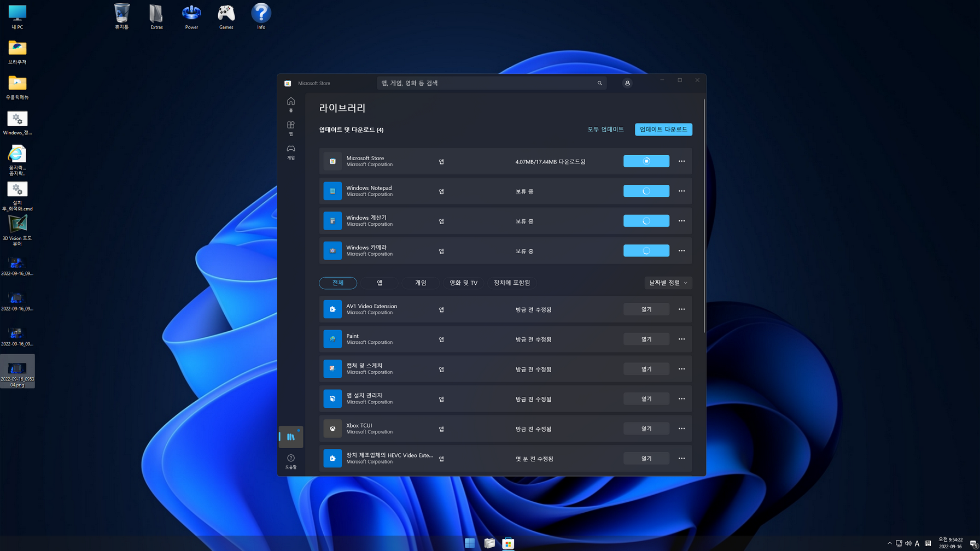Show hidden icons in system tray
The height and width of the screenshot is (551, 980).
tap(889, 543)
